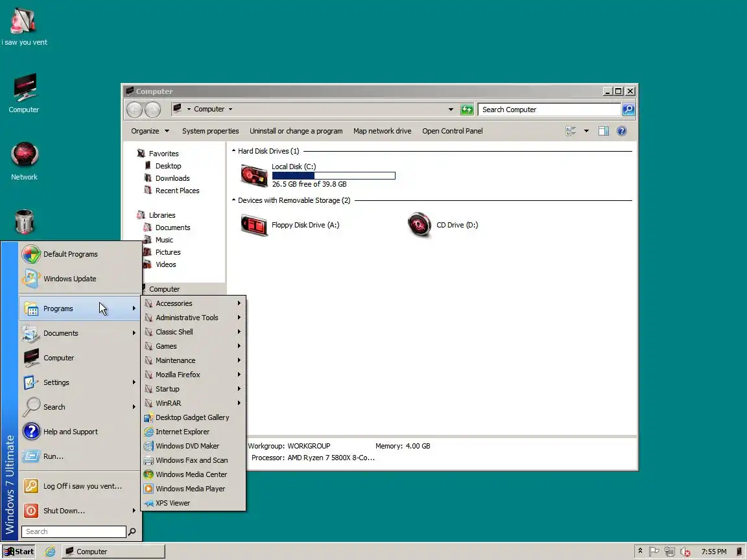Viewport: 747px width, 560px height.
Task: Select Floppy Disk Drive (A:) icon
Action: click(x=254, y=225)
